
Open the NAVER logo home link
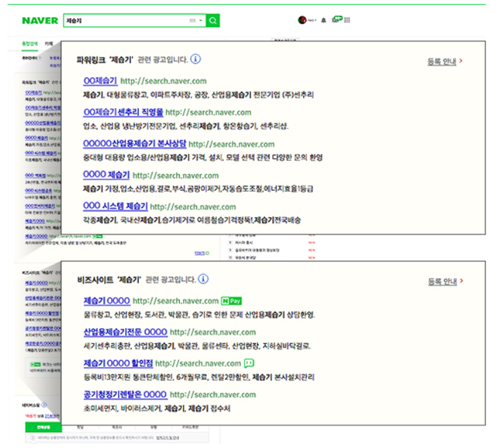coord(40,21)
